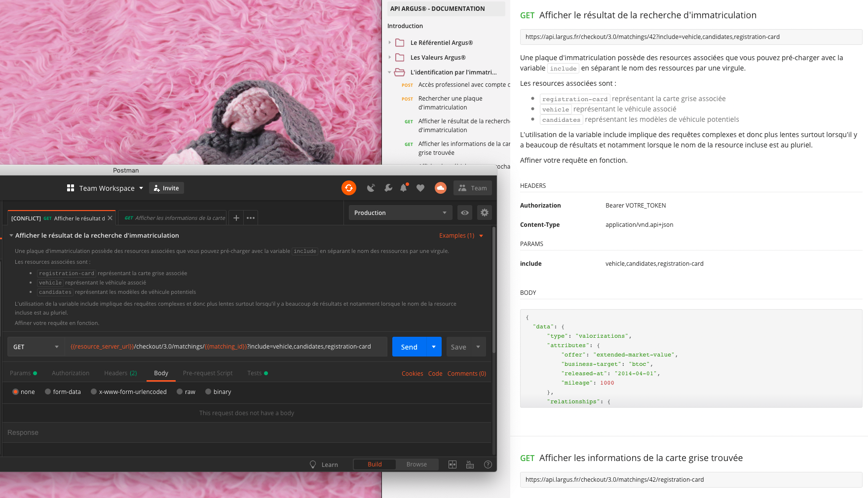Select the binary body radio
The width and height of the screenshot is (868, 498).
click(208, 391)
